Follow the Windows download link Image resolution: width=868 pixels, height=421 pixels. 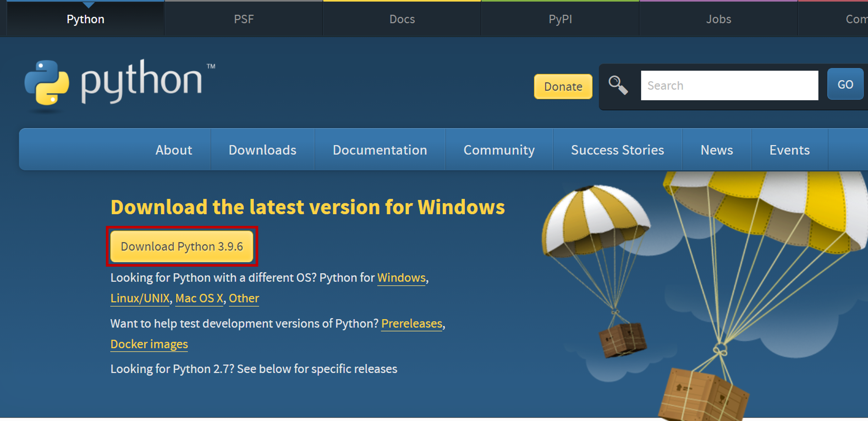(x=401, y=277)
